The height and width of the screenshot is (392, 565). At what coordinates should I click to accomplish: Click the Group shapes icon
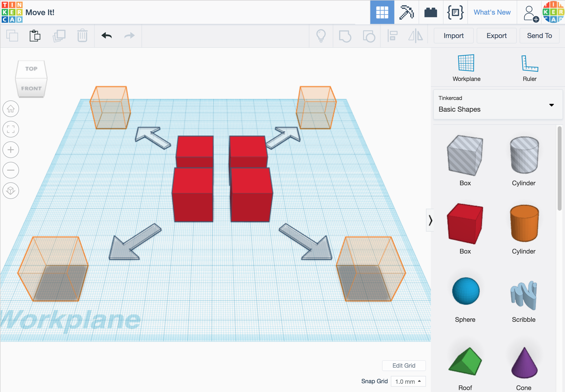pos(345,36)
